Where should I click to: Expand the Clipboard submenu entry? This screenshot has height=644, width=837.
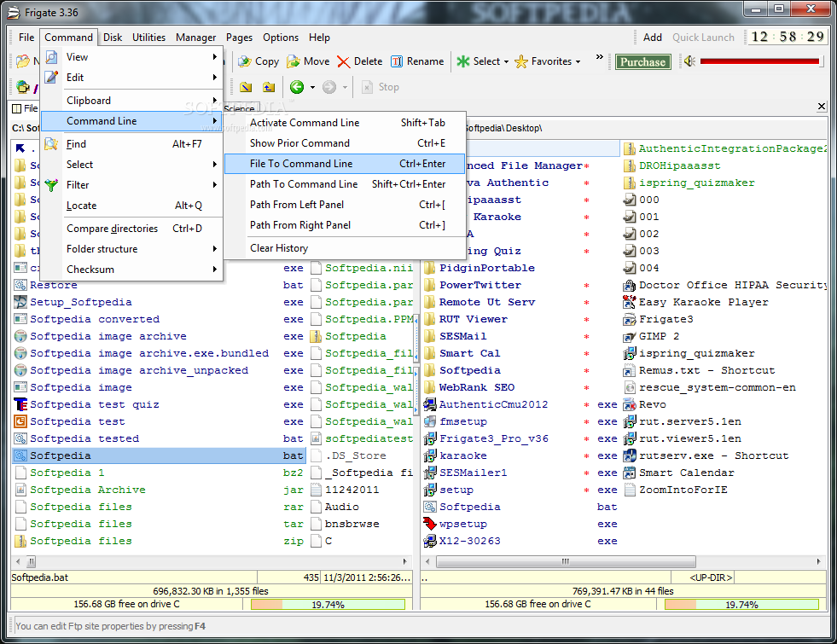[x=132, y=101]
